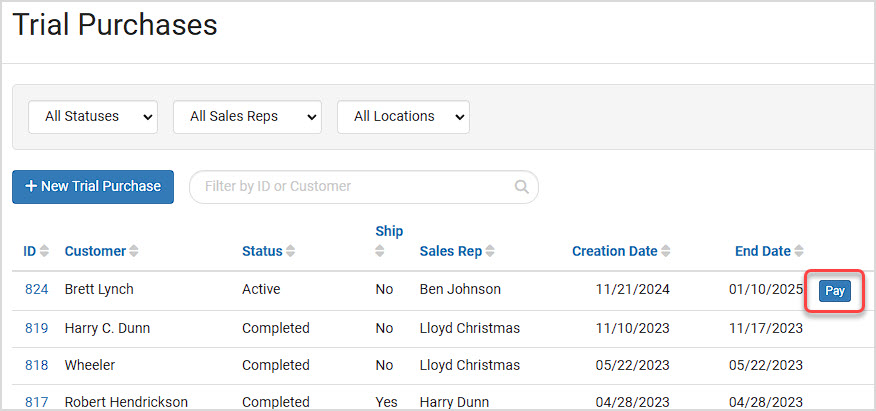The image size is (876, 411).
Task: Click the Customer column header
Action: click(x=95, y=251)
